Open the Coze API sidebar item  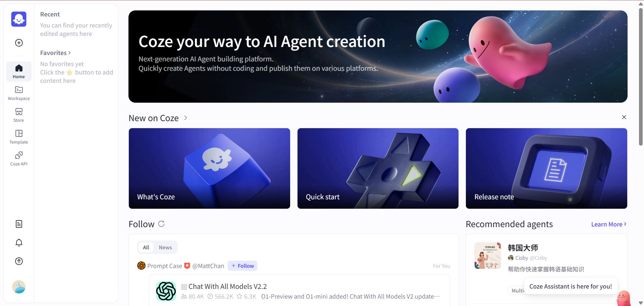tap(19, 159)
